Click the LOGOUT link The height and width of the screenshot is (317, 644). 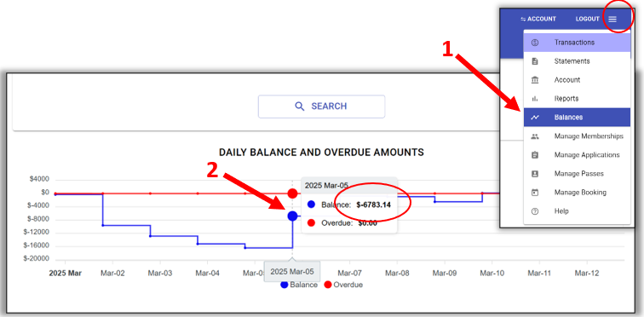[587, 19]
